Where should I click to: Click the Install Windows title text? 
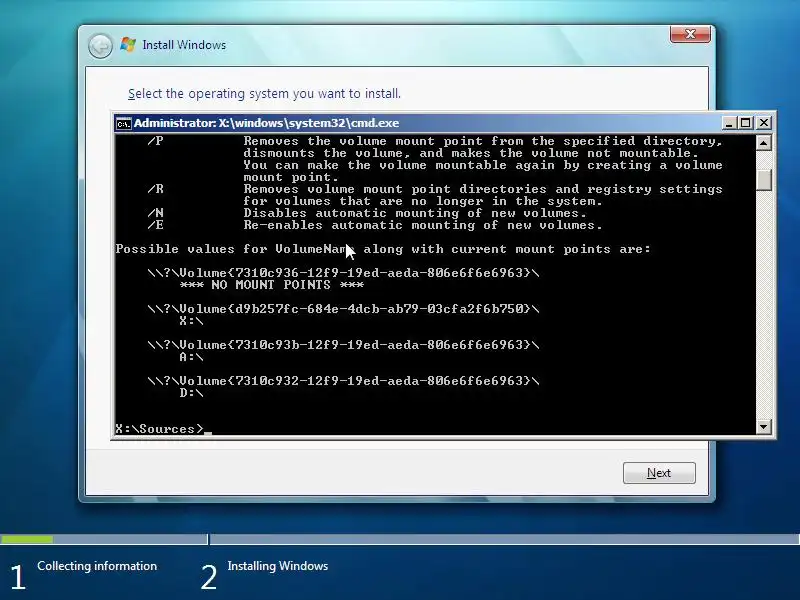coord(184,45)
